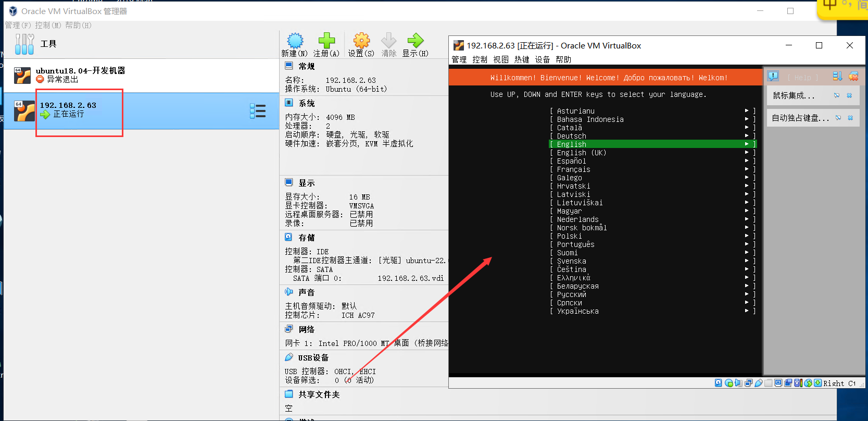Choose English (UK) in the language list

click(x=652, y=153)
